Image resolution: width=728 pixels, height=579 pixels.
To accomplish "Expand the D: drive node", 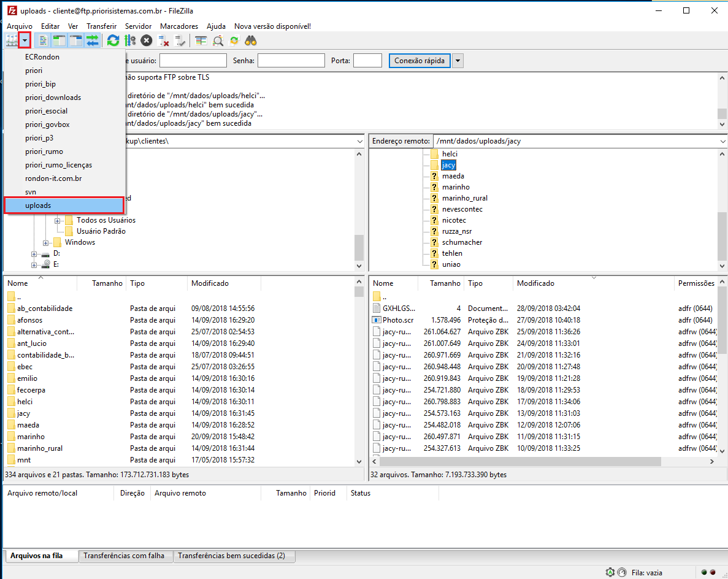I will [34, 254].
